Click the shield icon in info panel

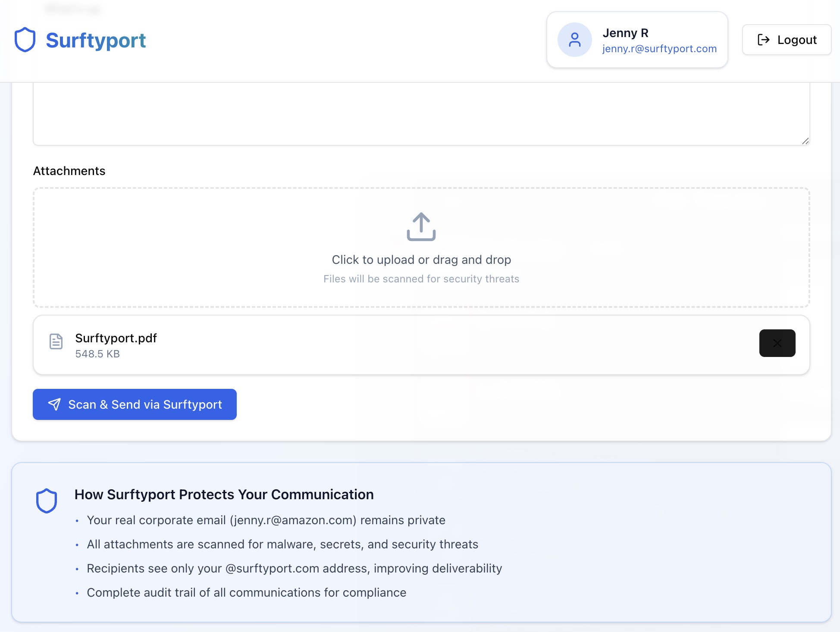[x=47, y=501]
